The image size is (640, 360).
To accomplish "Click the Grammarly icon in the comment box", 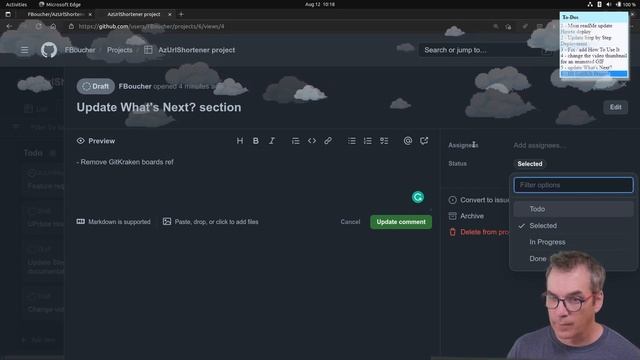I will [x=418, y=197].
